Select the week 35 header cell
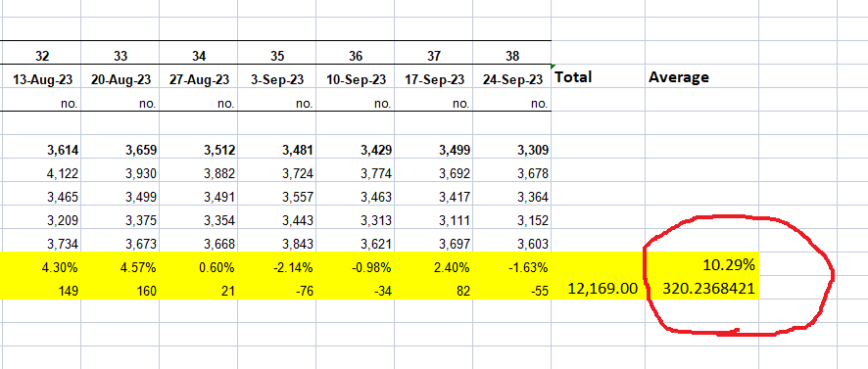The width and height of the screenshot is (868, 369). pos(277,53)
